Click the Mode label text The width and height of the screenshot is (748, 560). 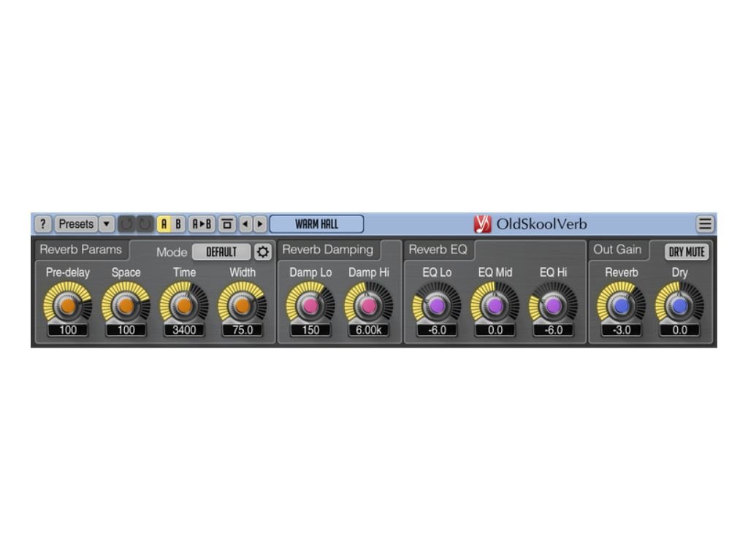[x=172, y=253]
